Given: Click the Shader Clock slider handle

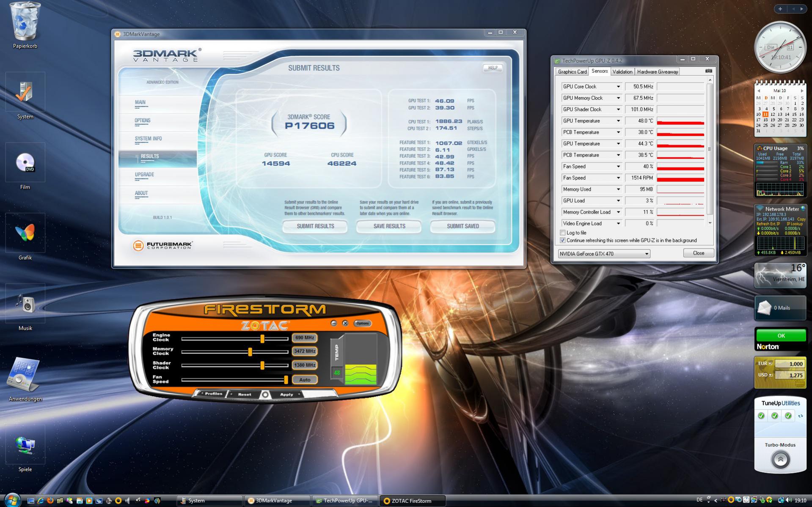Looking at the screenshot, I should [x=262, y=365].
